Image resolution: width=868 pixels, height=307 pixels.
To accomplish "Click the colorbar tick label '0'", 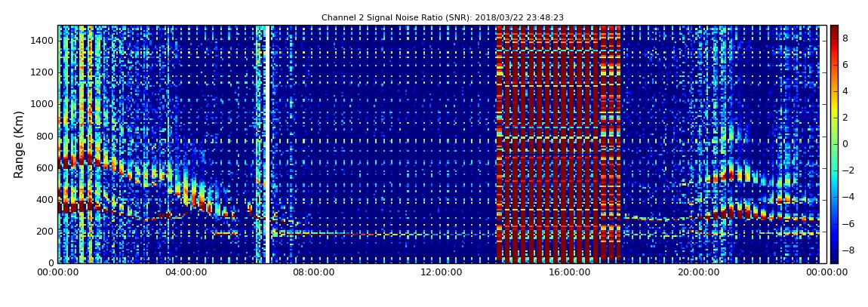I will [846, 144].
